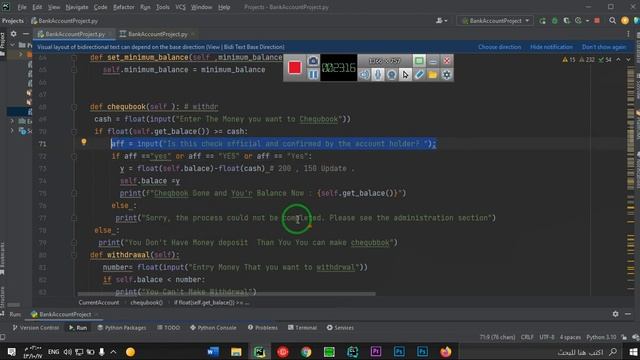Go to next highlighted error arrow

click(628, 60)
